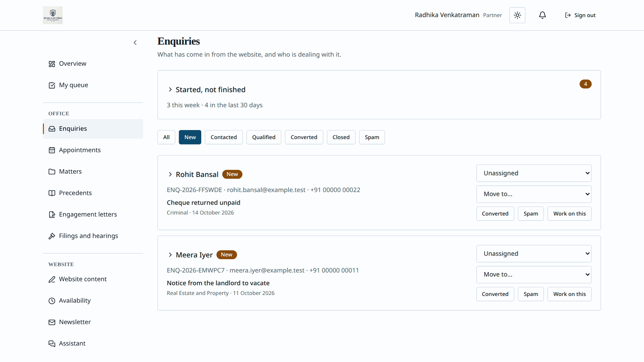Toggle the light/dark theme sun icon
Screen dimensions: 644x362
pos(517,15)
